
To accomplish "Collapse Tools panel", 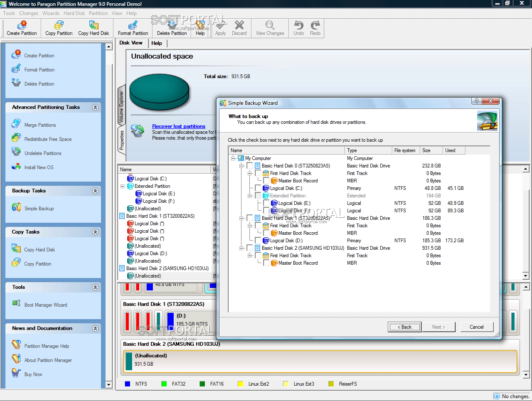I will point(95,287).
